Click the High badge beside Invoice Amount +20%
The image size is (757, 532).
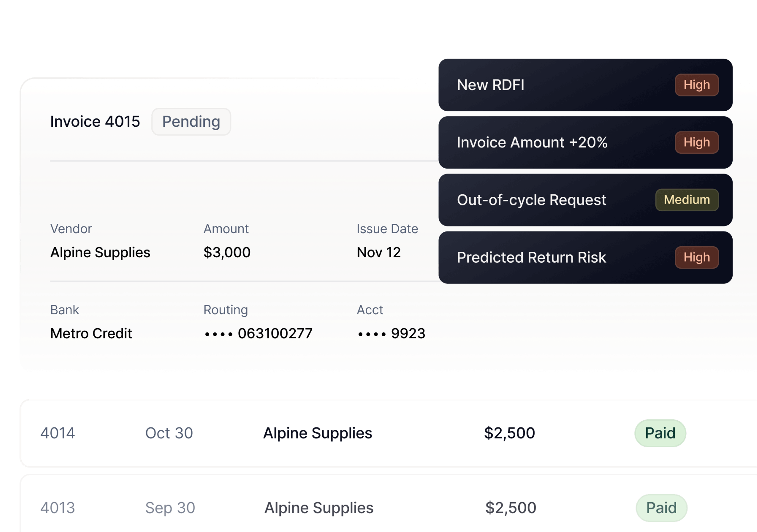[696, 142]
